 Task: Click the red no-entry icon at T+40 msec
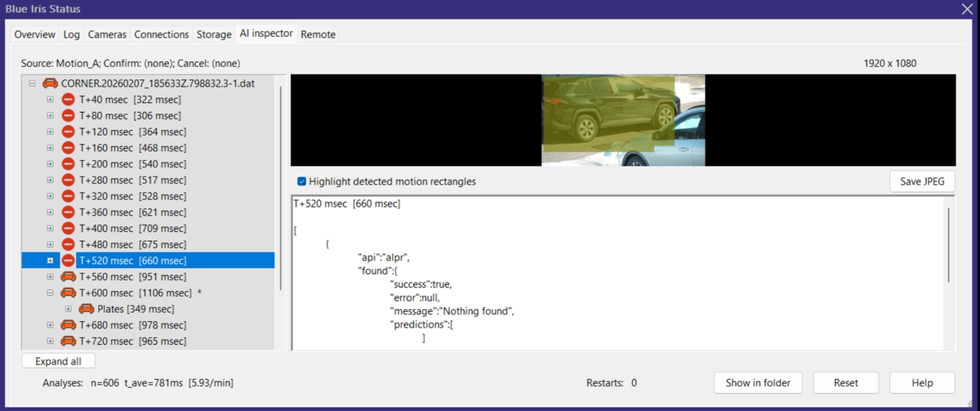click(x=69, y=100)
